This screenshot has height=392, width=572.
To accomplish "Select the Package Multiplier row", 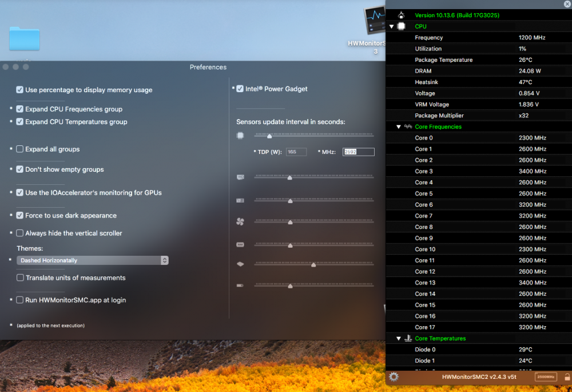I will click(x=479, y=116).
